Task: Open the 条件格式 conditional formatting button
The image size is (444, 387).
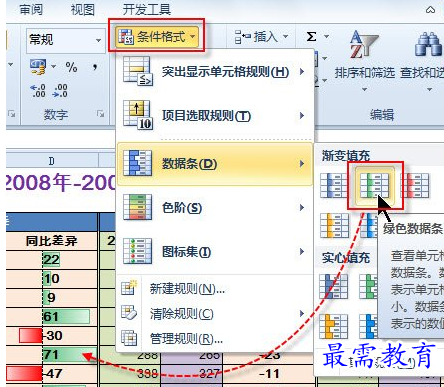Action: [157, 37]
